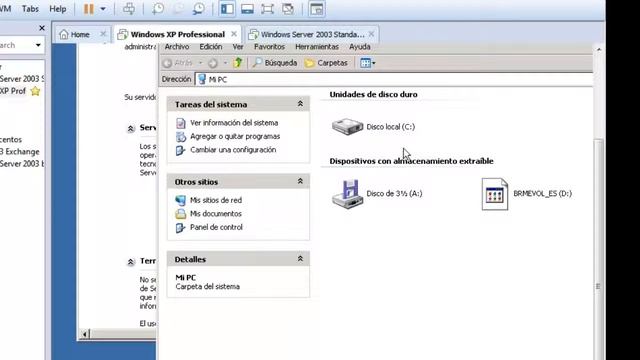Select the centos entry in library
The height and width of the screenshot is (360, 640).
coord(11,140)
